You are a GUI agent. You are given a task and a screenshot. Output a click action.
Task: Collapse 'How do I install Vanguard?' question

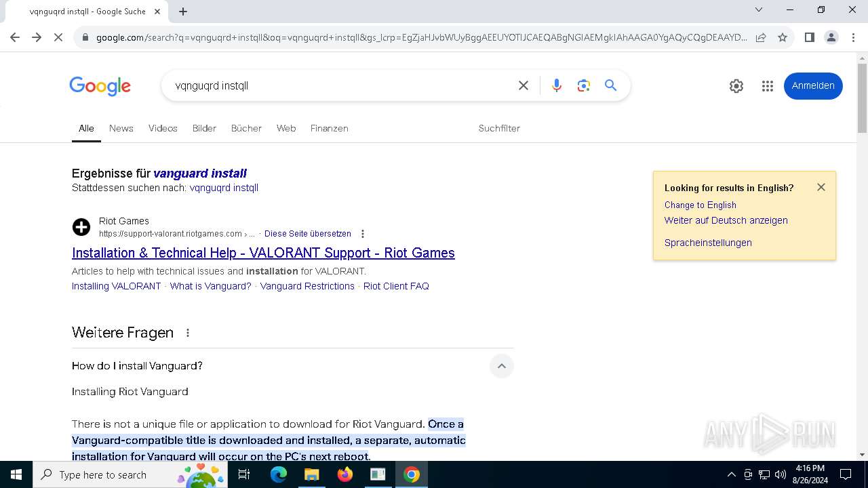coord(501,366)
